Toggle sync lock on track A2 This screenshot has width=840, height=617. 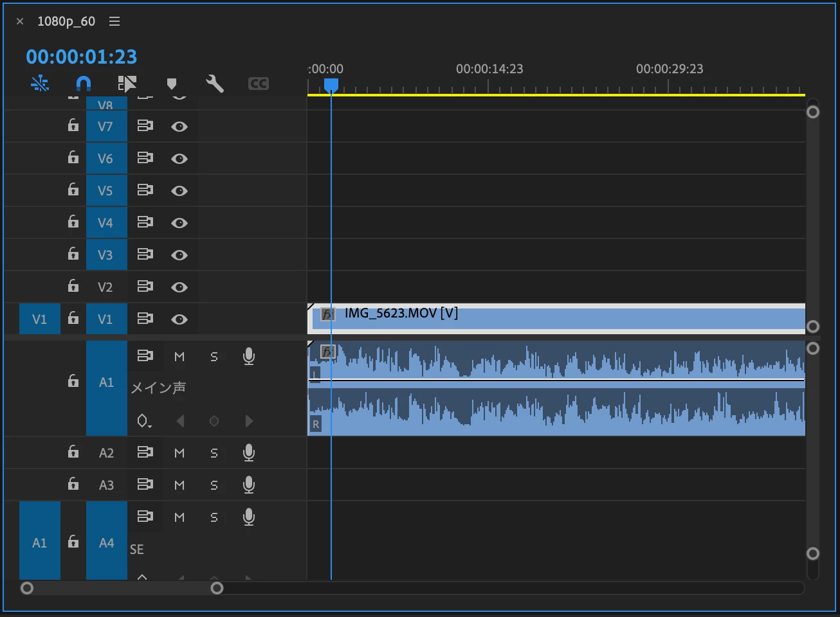145,452
